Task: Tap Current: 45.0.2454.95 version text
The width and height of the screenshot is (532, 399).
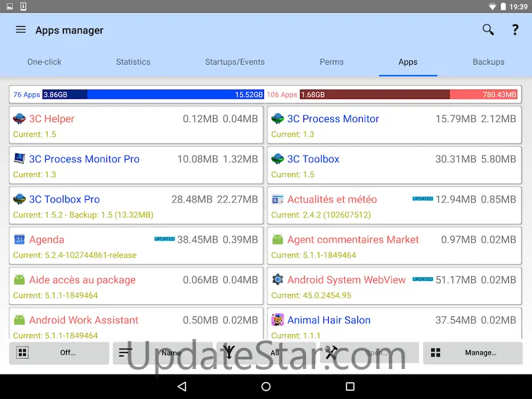Action: pos(311,295)
